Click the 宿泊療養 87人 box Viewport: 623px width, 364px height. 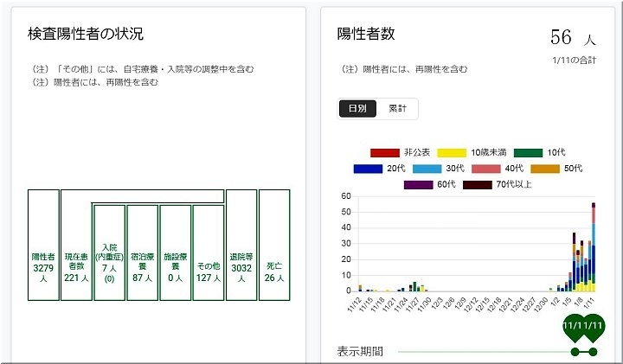pos(142,252)
